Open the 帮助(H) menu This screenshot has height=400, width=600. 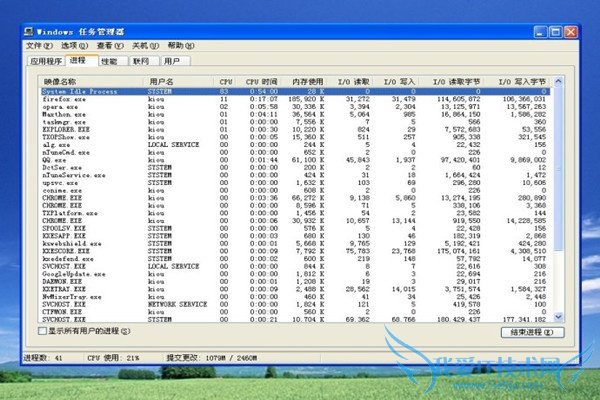[181, 46]
